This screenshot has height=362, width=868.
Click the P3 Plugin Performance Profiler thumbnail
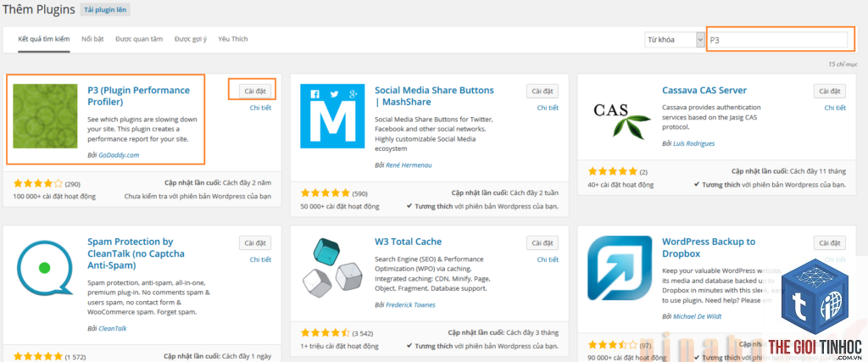click(x=46, y=116)
